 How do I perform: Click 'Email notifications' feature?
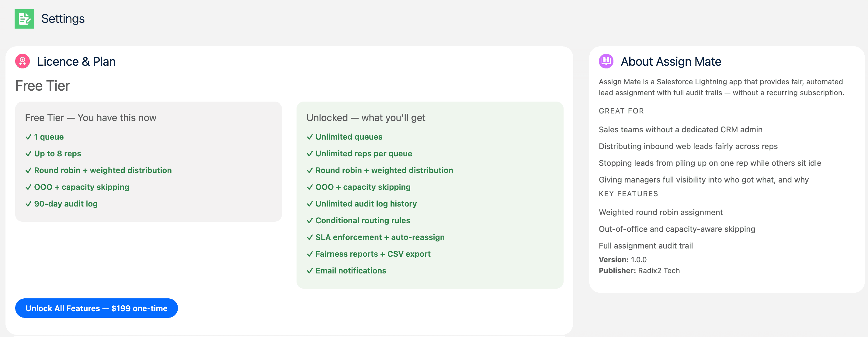click(x=346, y=271)
